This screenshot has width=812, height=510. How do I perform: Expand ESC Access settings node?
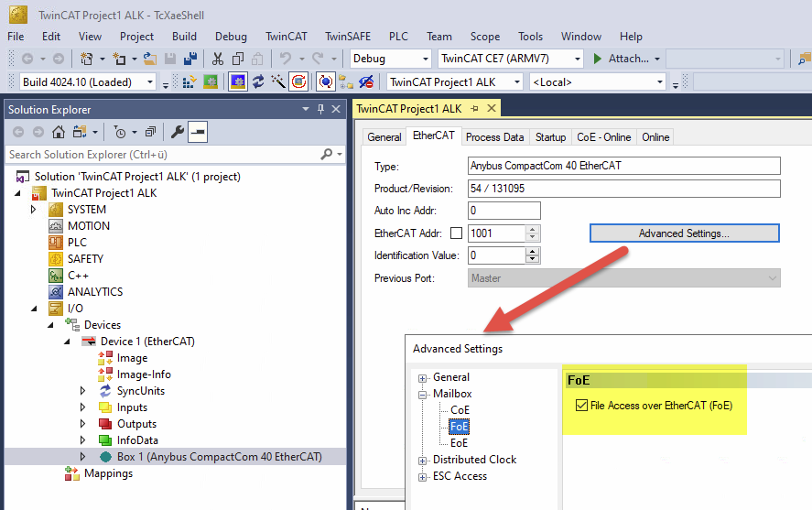tap(423, 477)
